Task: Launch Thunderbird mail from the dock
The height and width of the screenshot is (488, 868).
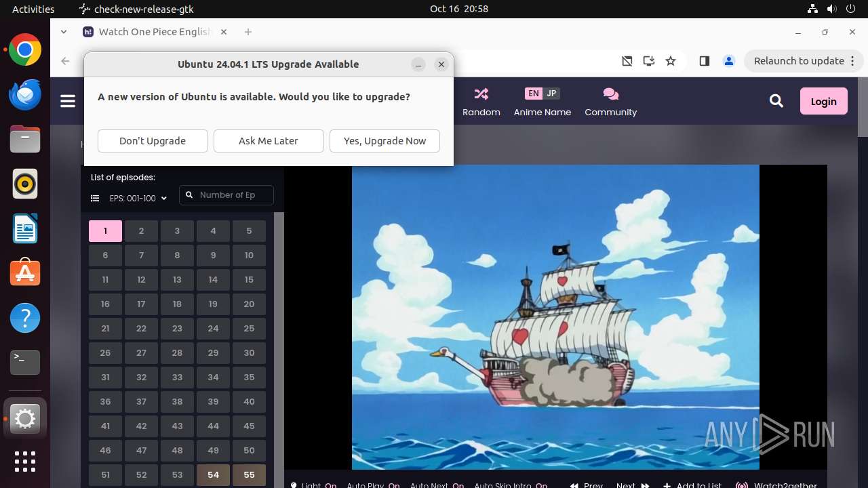Action: (25, 95)
